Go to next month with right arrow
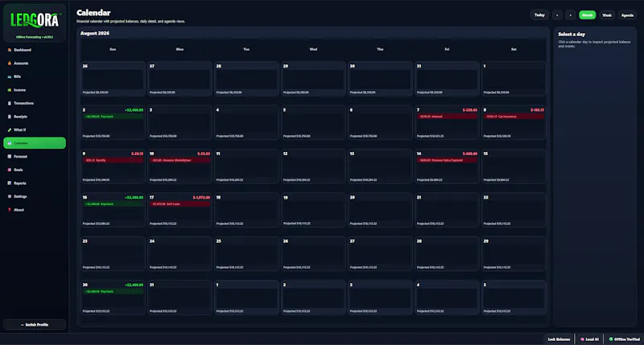Image resolution: width=644 pixels, height=345 pixels. pos(571,15)
